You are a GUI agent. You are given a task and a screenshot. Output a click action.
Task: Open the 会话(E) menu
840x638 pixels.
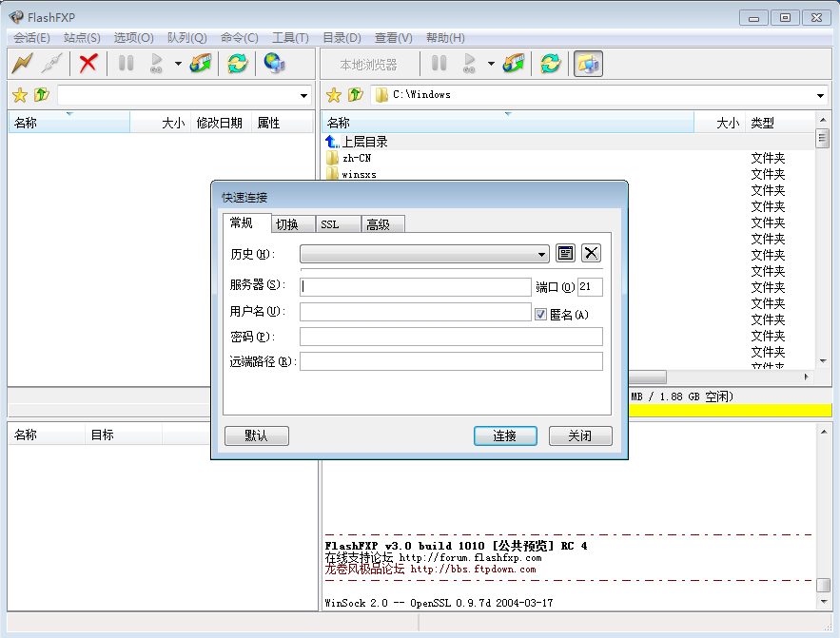tap(31, 38)
